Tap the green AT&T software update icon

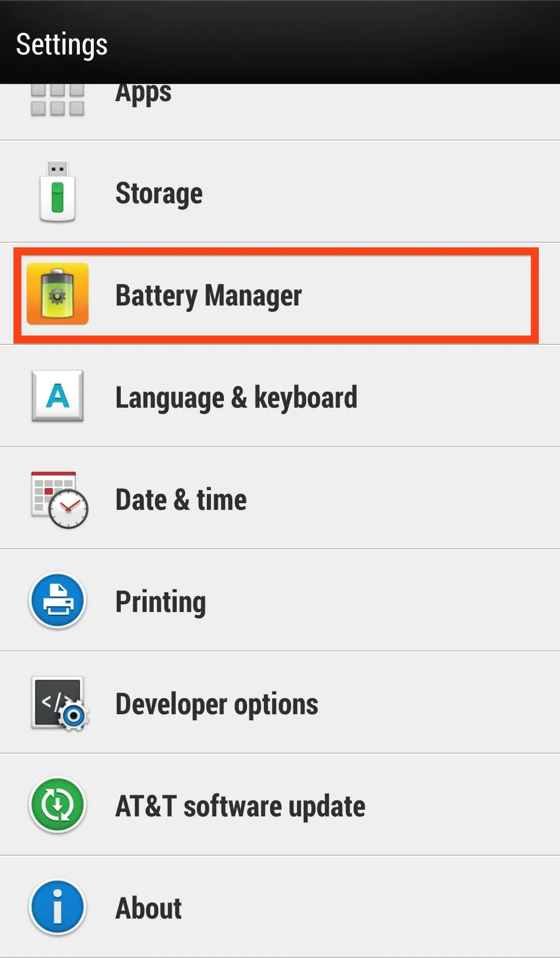58,805
